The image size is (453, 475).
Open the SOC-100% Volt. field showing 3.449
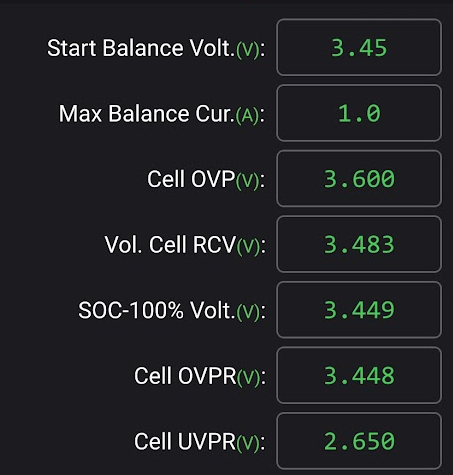(359, 310)
